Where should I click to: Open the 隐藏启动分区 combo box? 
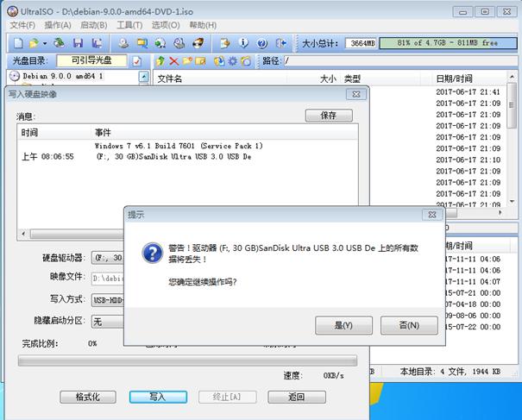pos(108,322)
